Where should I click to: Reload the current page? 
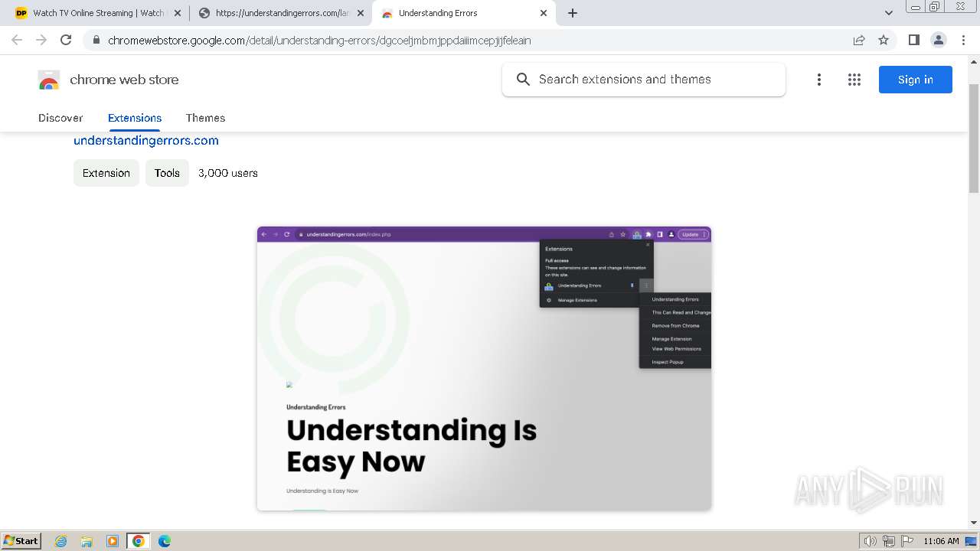pos(66,40)
